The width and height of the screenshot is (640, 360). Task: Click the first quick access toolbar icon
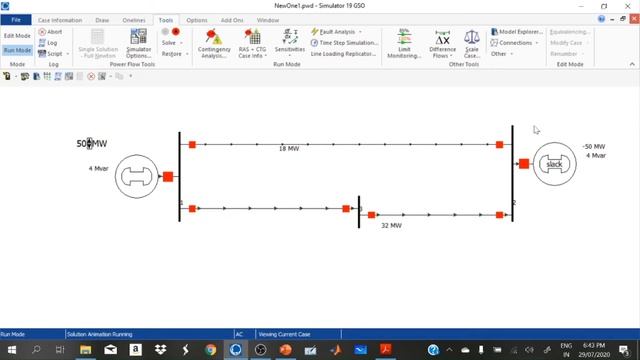pos(7,76)
